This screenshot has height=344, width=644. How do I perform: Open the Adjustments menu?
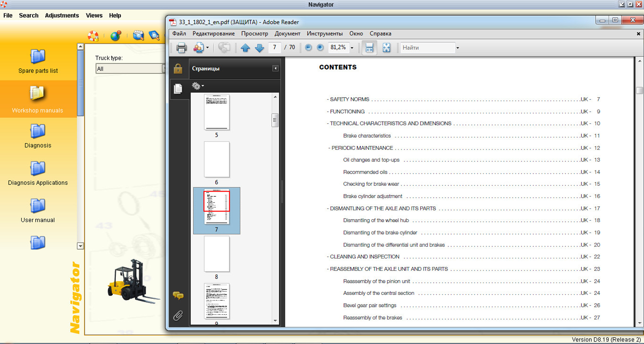pyautogui.click(x=62, y=15)
